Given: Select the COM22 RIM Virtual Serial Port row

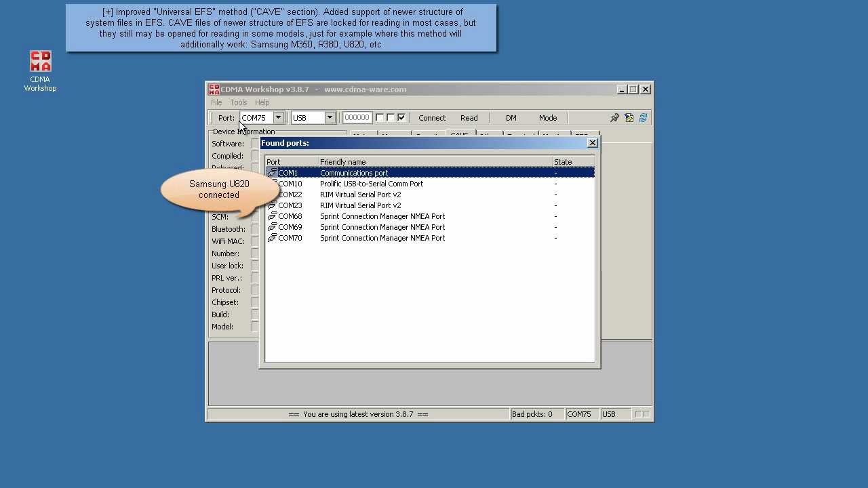Looking at the screenshot, I should coord(430,195).
